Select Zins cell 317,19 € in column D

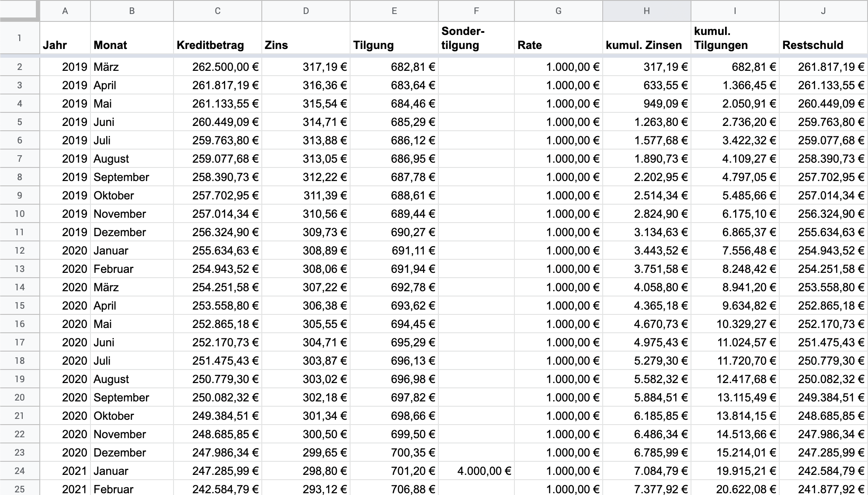[x=306, y=67]
